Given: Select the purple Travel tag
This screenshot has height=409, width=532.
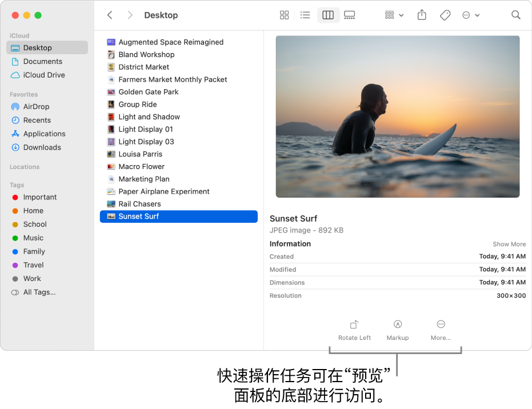Looking at the screenshot, I should point(47,265).
